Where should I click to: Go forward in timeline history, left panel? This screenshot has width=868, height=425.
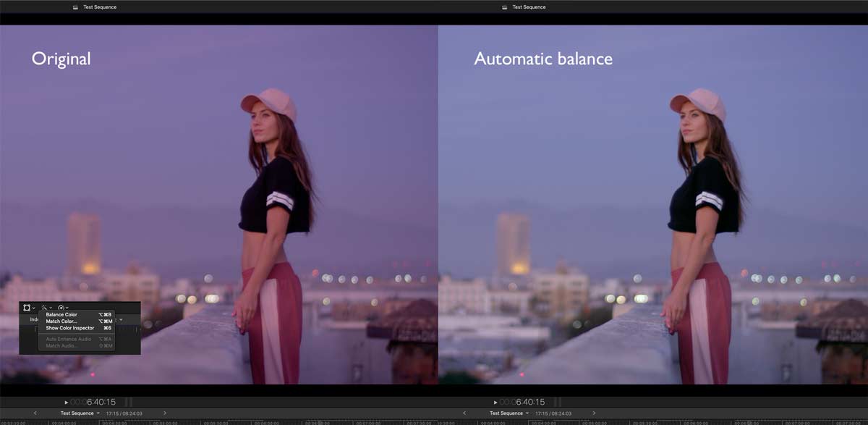pos(164,413)
